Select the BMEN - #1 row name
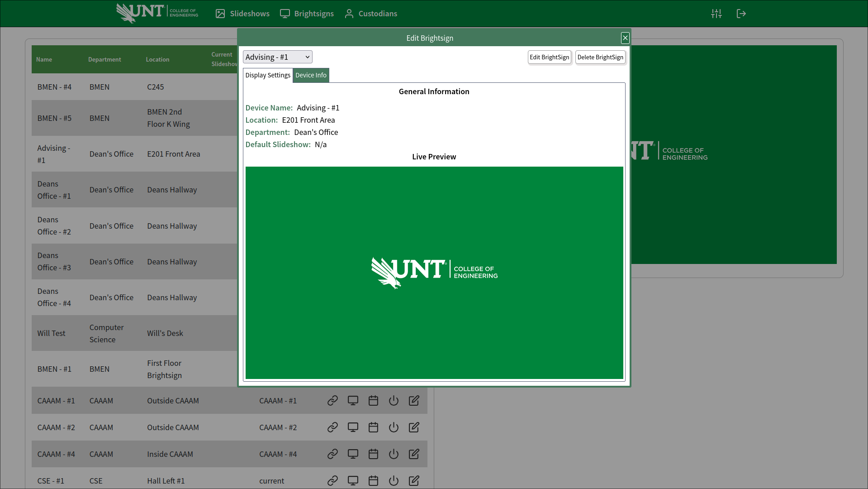 tap(54, 369)
